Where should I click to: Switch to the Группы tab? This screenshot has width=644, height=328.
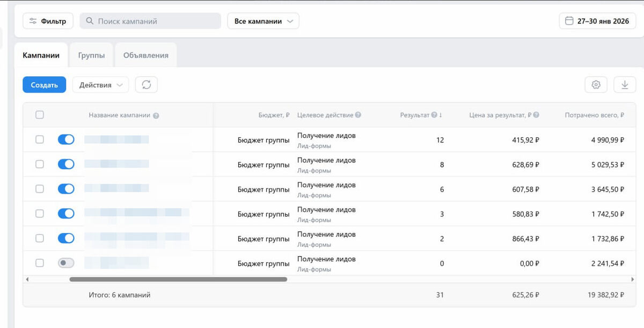(91, 55)
